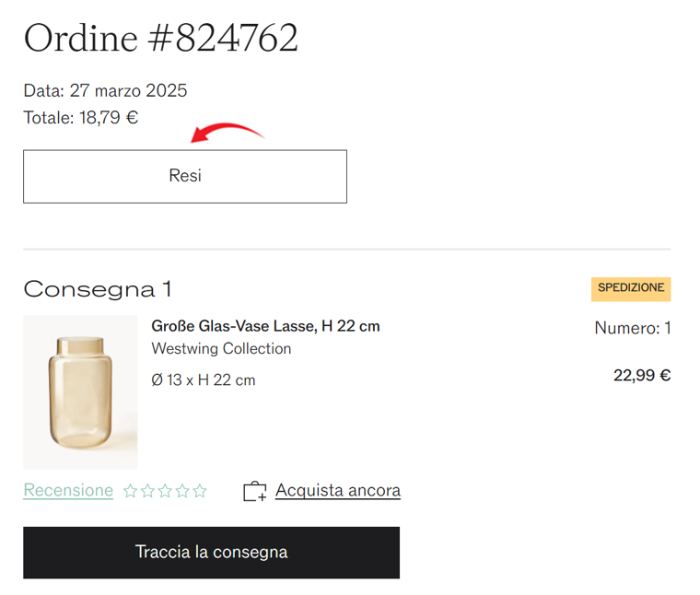Rate five stars for the vase
Image resolution: width=700 pixels, height=595 pixels.
200,492
